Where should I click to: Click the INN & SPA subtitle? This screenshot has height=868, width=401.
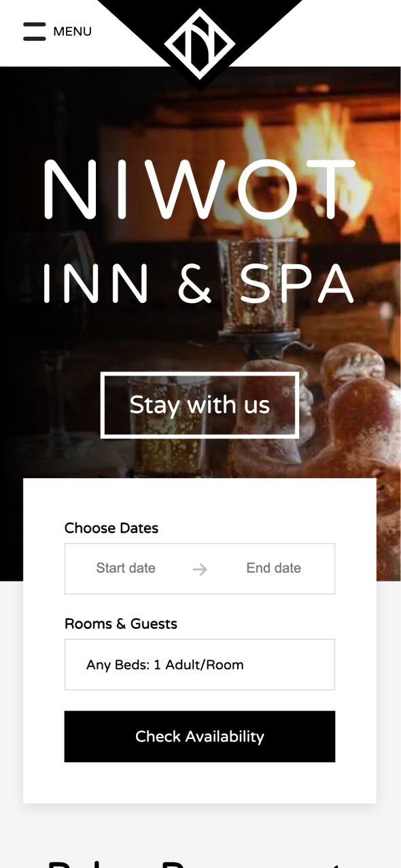point(198,283)
